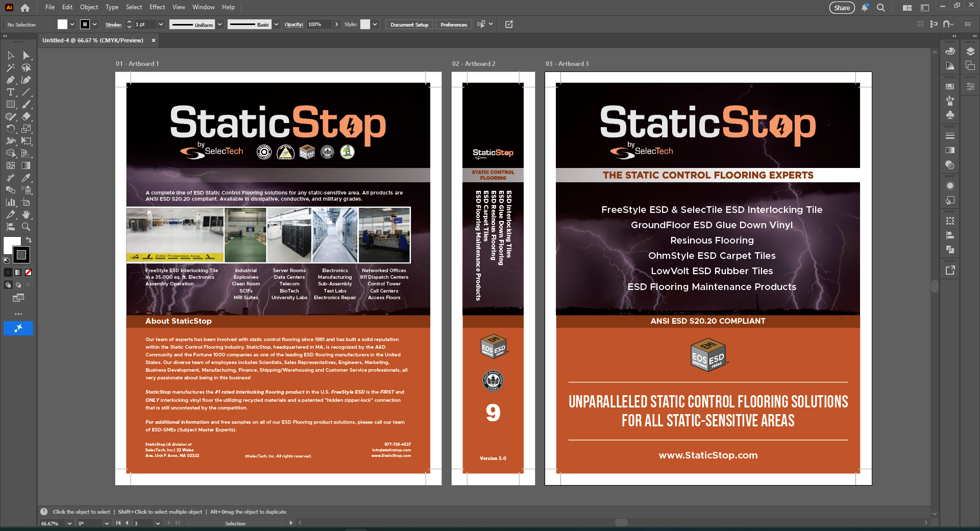Screen dimensions: 980x531
Task: Enable Draw Behind mode
Action: [x=18, y=285]
